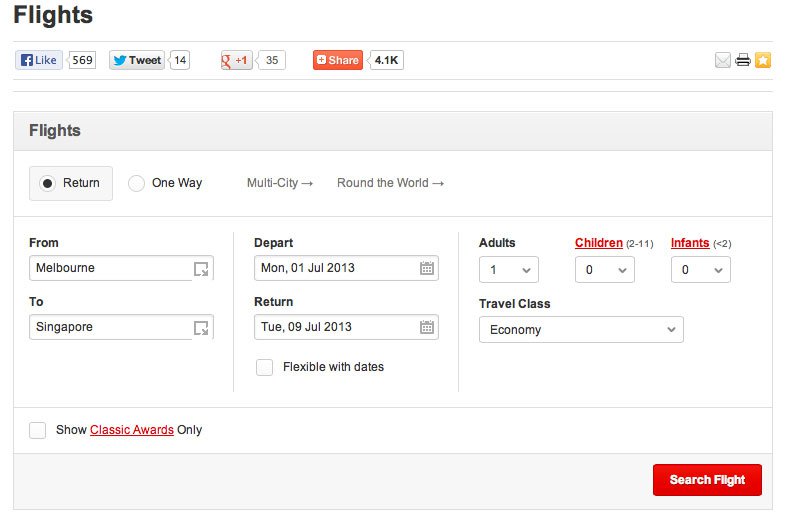Click the Facebook Like button
The width and height of the screenshot is (785, 520).
[39, 60]
